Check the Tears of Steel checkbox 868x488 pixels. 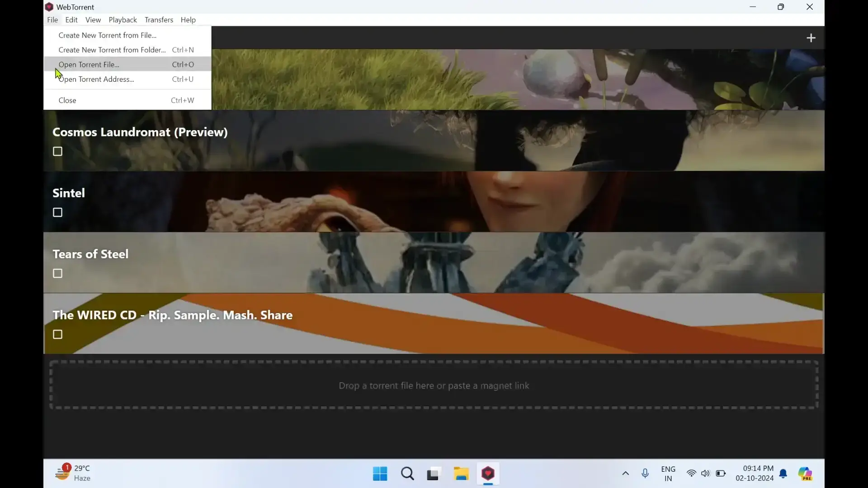coord(57,273)
